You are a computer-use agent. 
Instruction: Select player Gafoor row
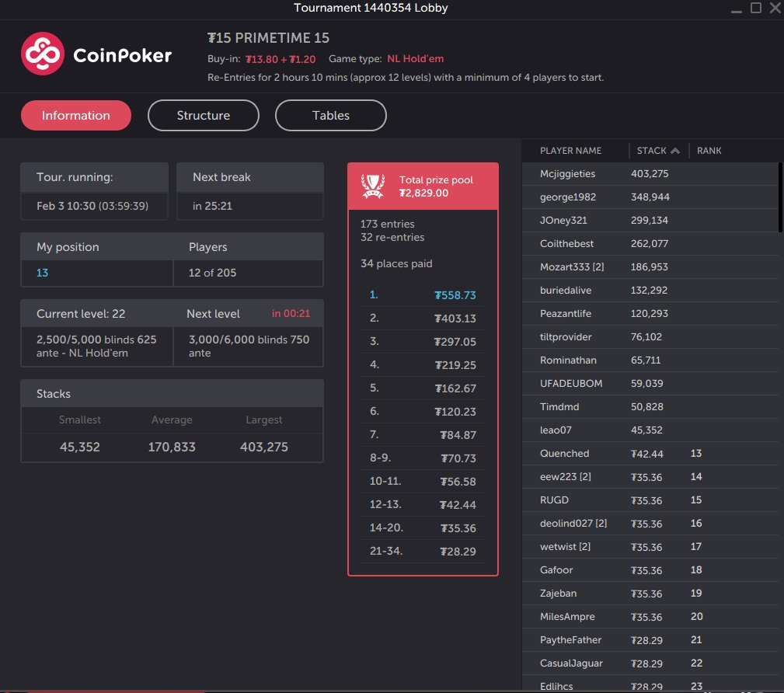(x=650, y=570)
